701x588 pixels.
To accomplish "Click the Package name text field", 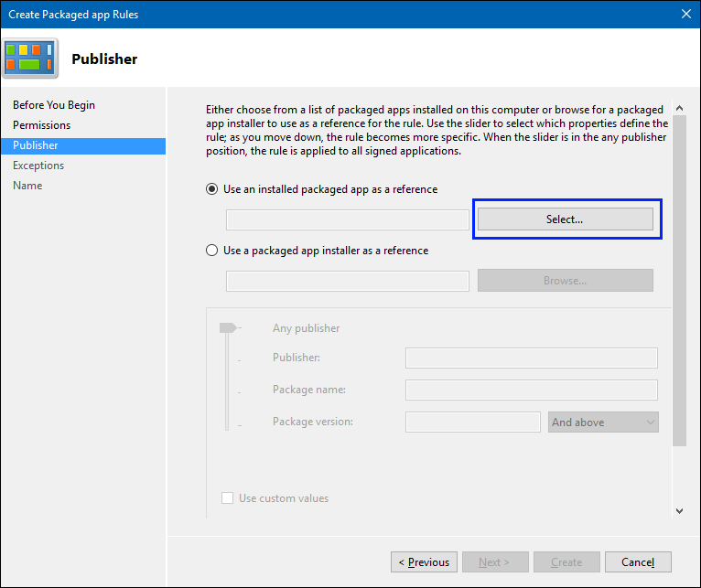I will click(x=531, y=390).
